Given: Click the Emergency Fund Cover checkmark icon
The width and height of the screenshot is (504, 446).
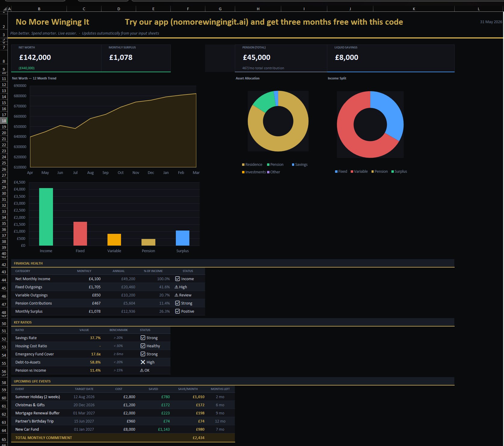Looking at the screenshot, I should pyautogui.click(x=143, y=354).
